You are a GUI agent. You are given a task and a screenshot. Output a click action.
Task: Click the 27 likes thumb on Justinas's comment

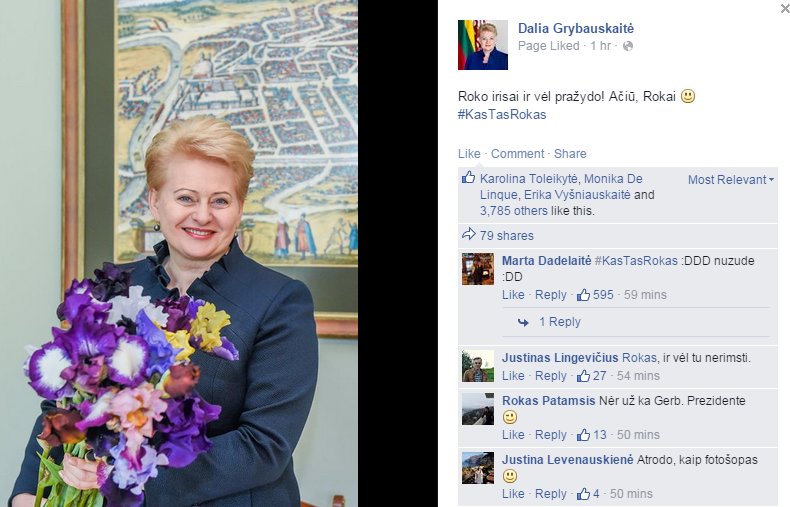[583, 375]
